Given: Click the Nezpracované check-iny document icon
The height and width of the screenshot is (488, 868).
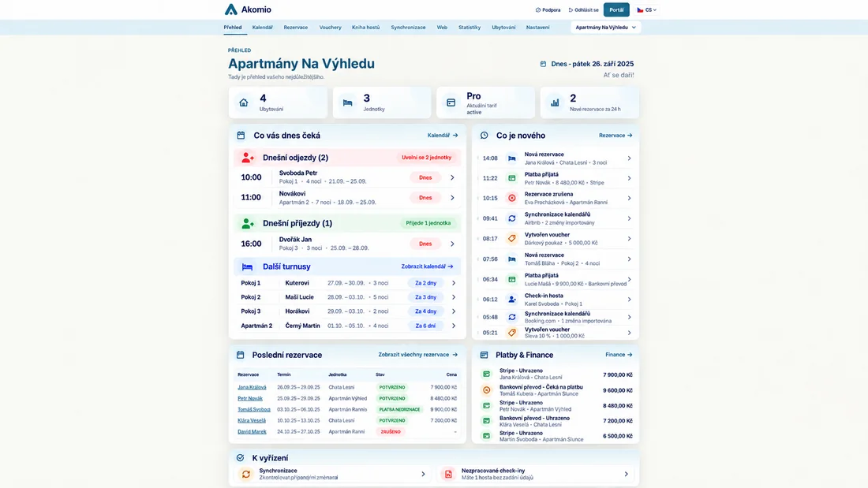Looking at the screenshot, I should coord(448,474).
